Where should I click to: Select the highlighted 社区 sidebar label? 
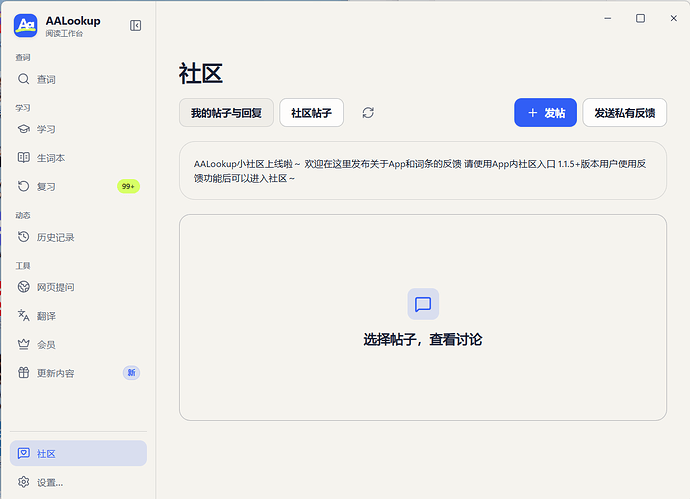pos(46,454)
